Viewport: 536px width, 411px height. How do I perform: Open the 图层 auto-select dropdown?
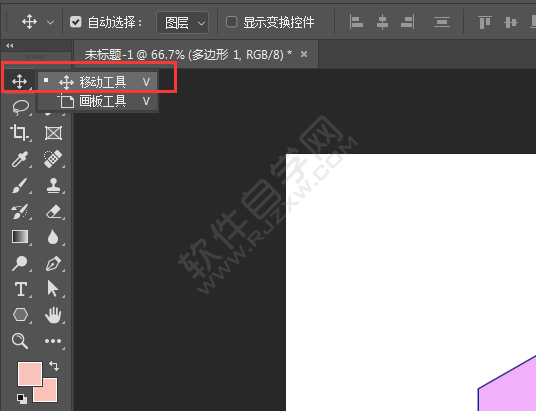coord(183,23)
